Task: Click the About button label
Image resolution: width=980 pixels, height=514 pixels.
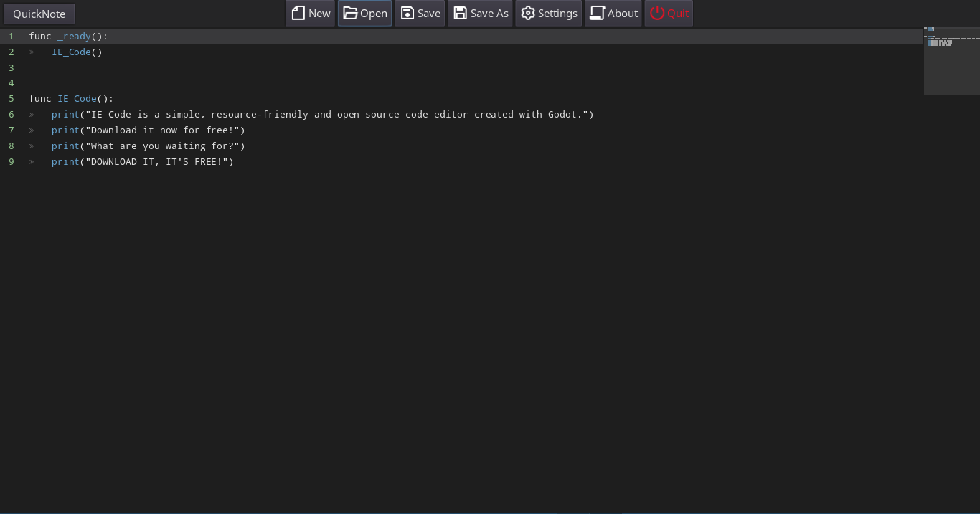Action: (x=623, y=13)
